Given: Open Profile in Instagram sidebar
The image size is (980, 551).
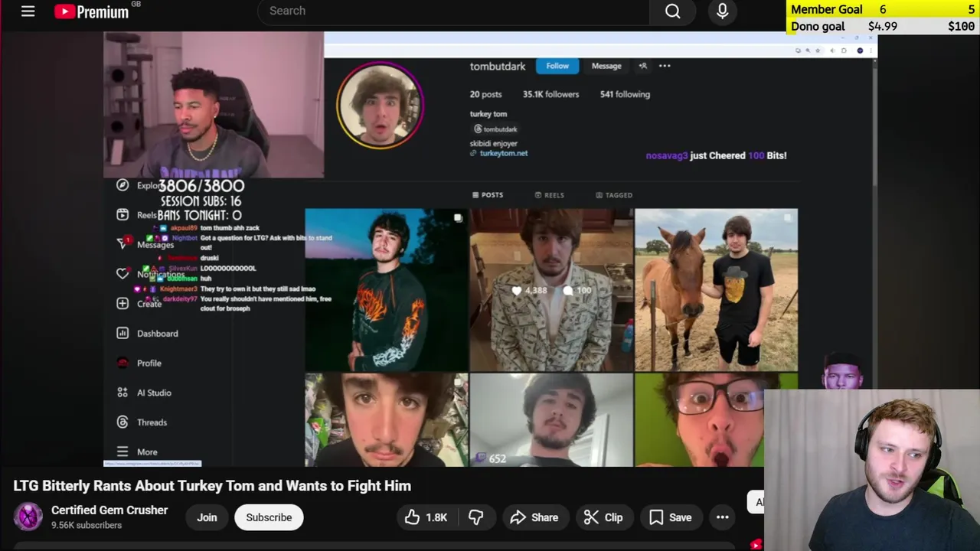Looking at the screenshot, I should [x=139, y=363].
